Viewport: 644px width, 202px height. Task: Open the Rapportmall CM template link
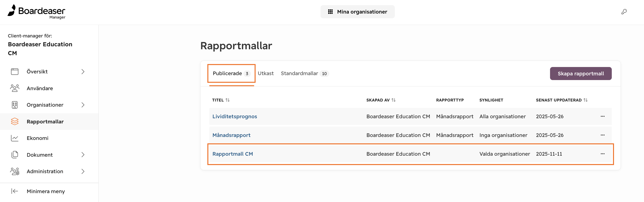(x=232, y=154)
